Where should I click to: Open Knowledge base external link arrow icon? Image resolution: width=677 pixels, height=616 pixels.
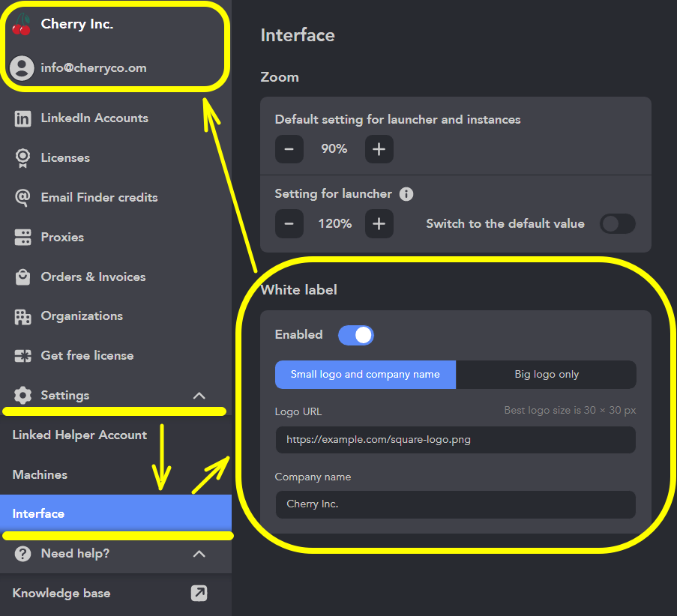click(x=199, y=593)
